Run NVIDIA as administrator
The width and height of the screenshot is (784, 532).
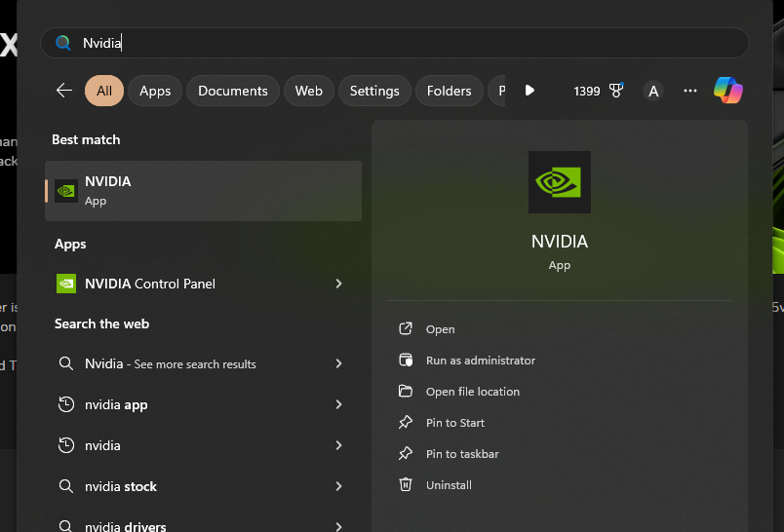480,361
